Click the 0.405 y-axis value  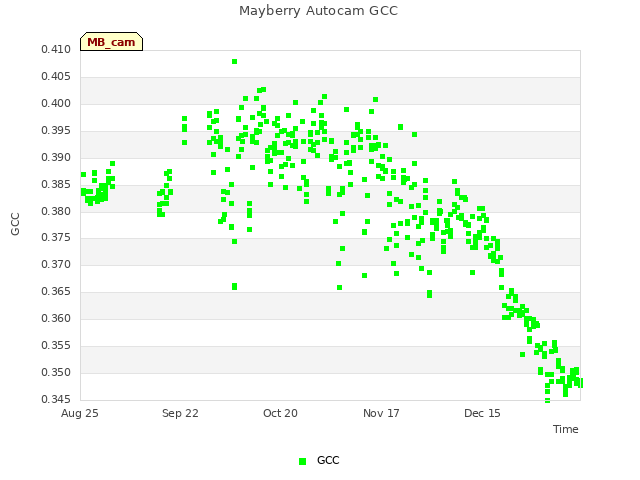point(56,77)
